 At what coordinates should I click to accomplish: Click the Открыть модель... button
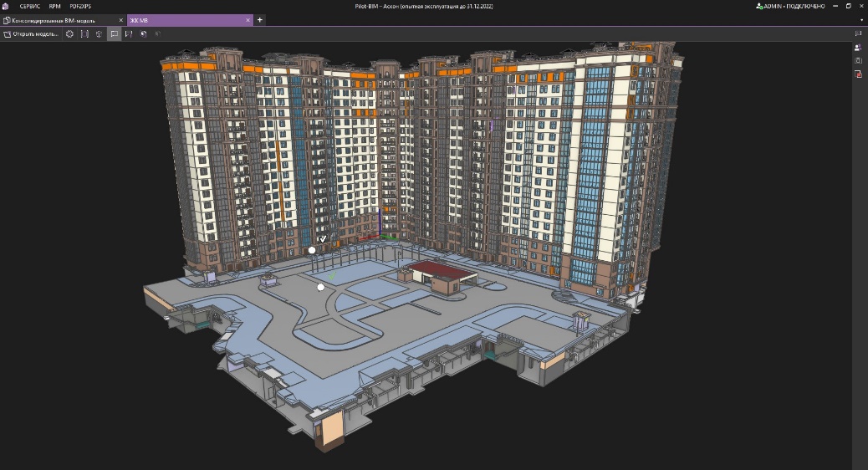pyautogui.click(x=31, y=34)
